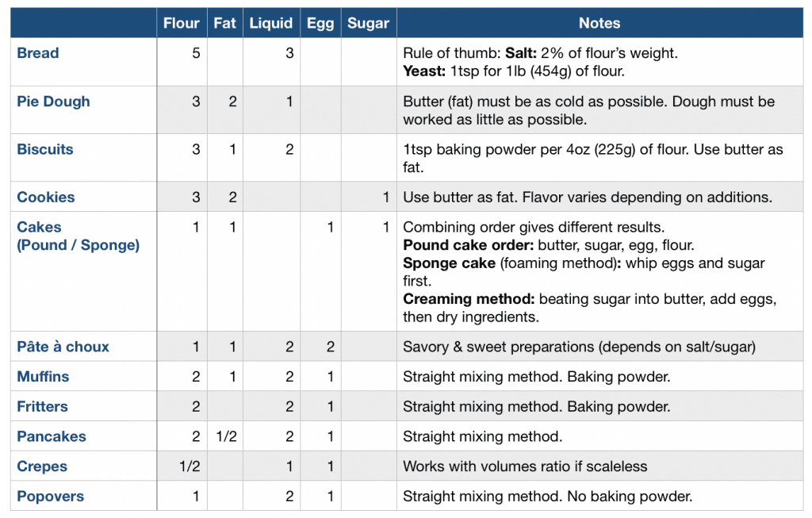Click the Sugar column header
This screenshot has height=518, width=812.
[368, 24]
